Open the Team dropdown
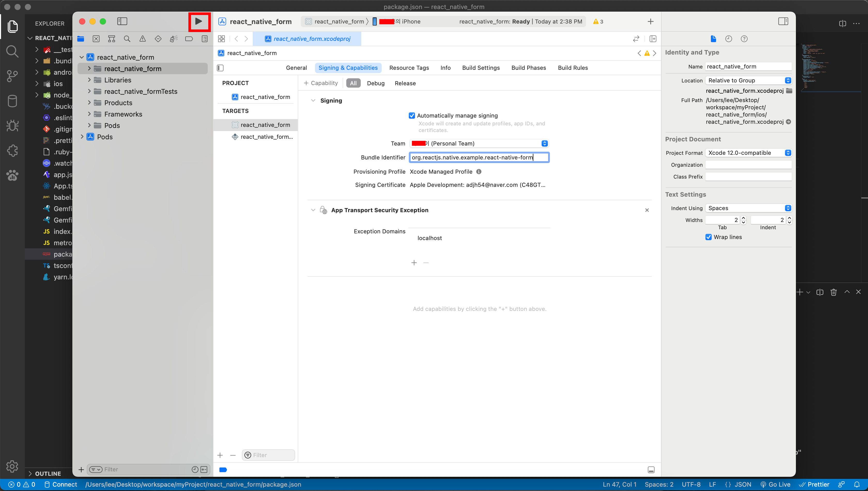Viewport: 868px width, 491px height. pyautogui.click(x=479, y=143)
